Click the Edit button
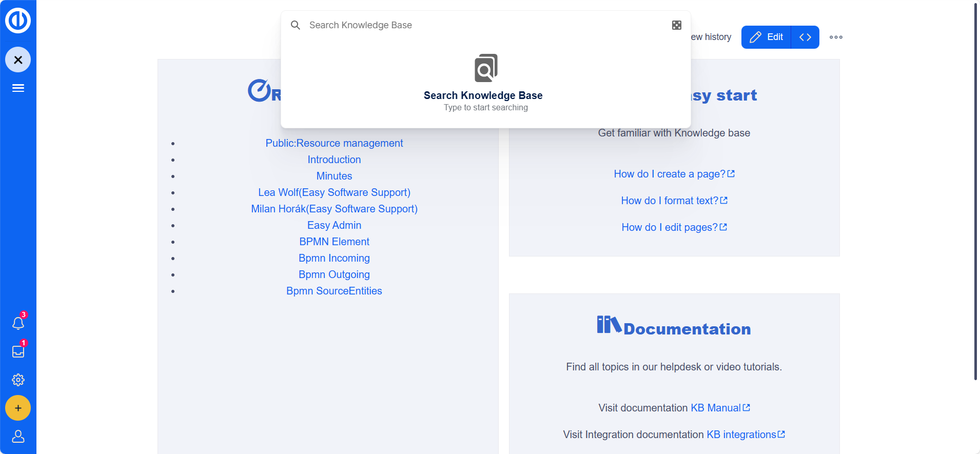The image size is (980, 454). [x=766, y=37]
